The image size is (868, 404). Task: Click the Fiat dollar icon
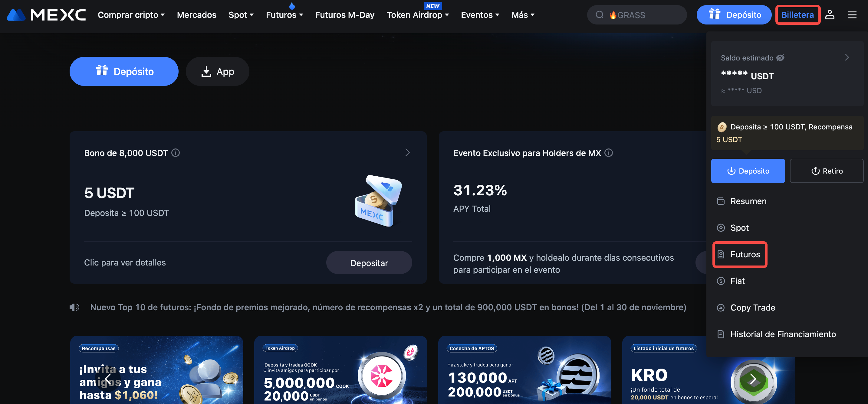(721, 281)
